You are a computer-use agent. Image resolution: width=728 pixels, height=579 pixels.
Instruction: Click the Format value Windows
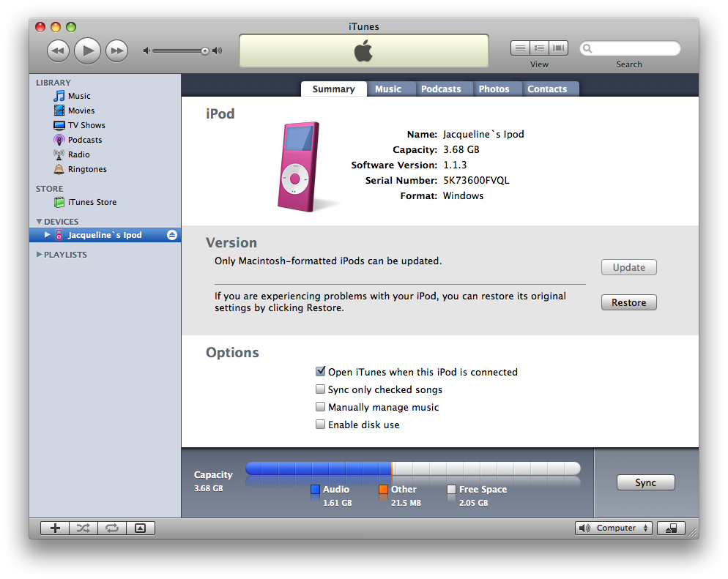click(463, 195)
